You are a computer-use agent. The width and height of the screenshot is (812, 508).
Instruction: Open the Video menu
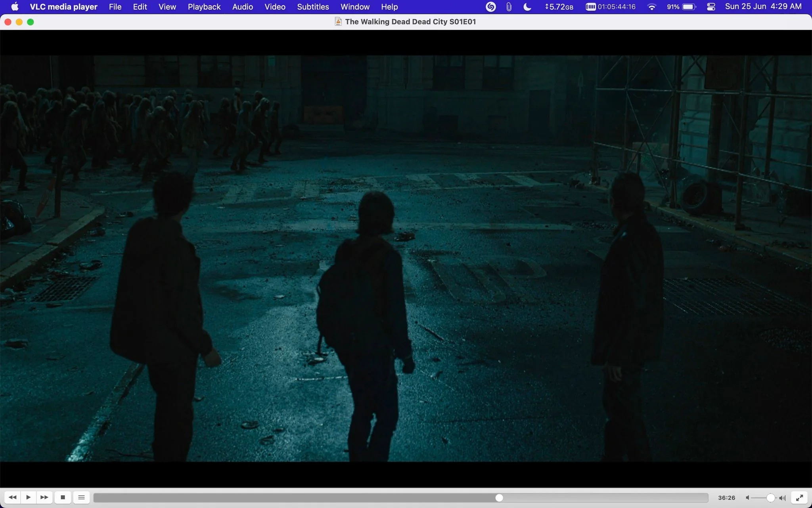point(275,7)
